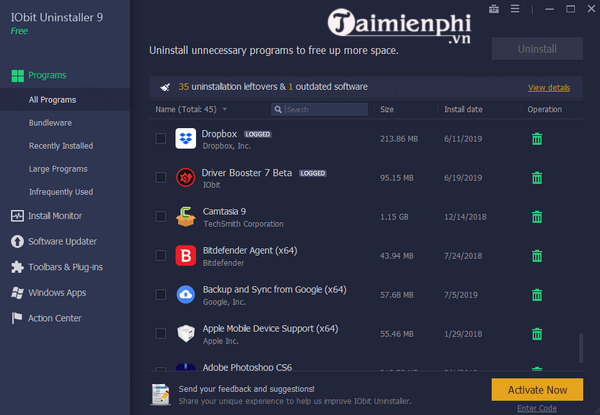Viewport: 600px width, 415px height.
Task: Click the search magnifier icon
Action: pos(278,109)
